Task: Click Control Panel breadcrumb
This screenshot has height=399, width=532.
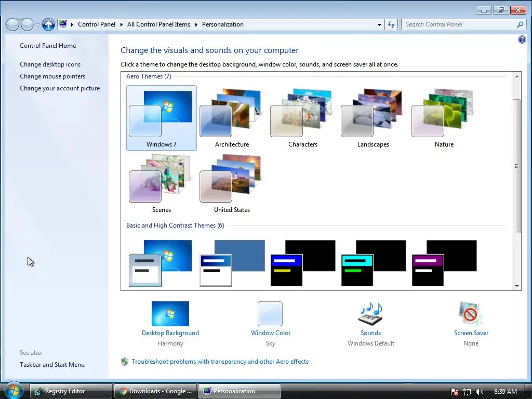Action: pyautogui.click(x=97, y=24)
